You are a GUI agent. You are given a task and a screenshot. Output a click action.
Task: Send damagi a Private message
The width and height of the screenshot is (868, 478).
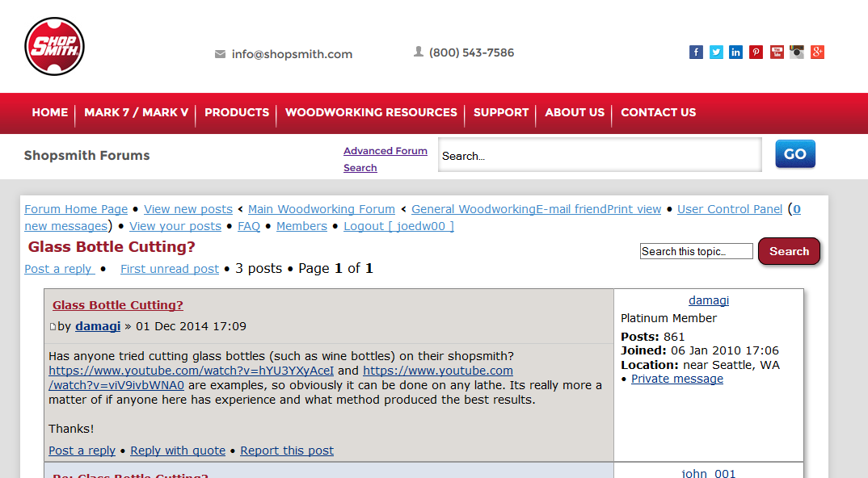coord(677,379)
